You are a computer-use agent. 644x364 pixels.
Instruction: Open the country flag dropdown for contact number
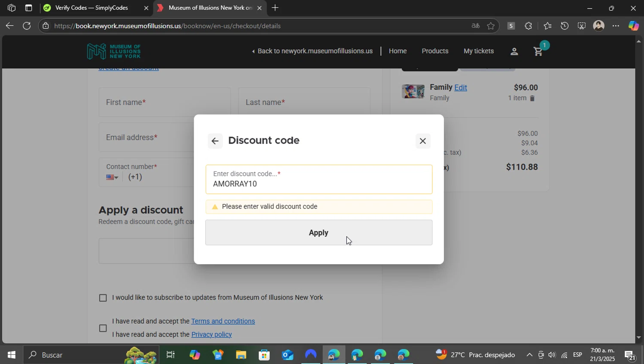point(112,177)
